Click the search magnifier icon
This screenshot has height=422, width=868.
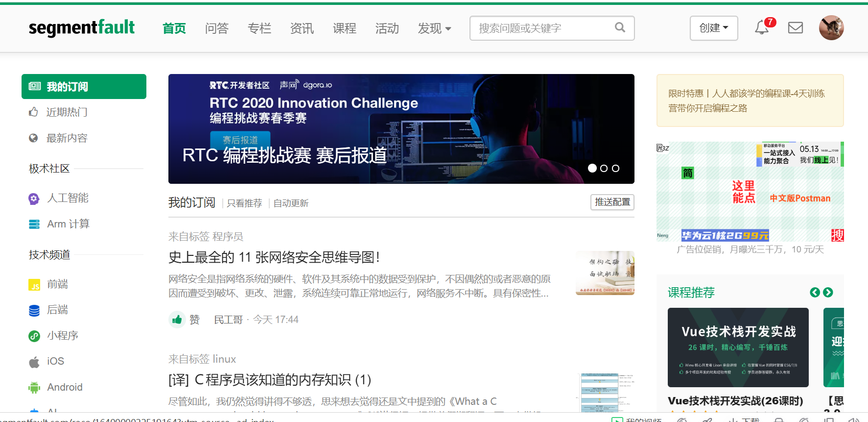[x=620, y=27]
